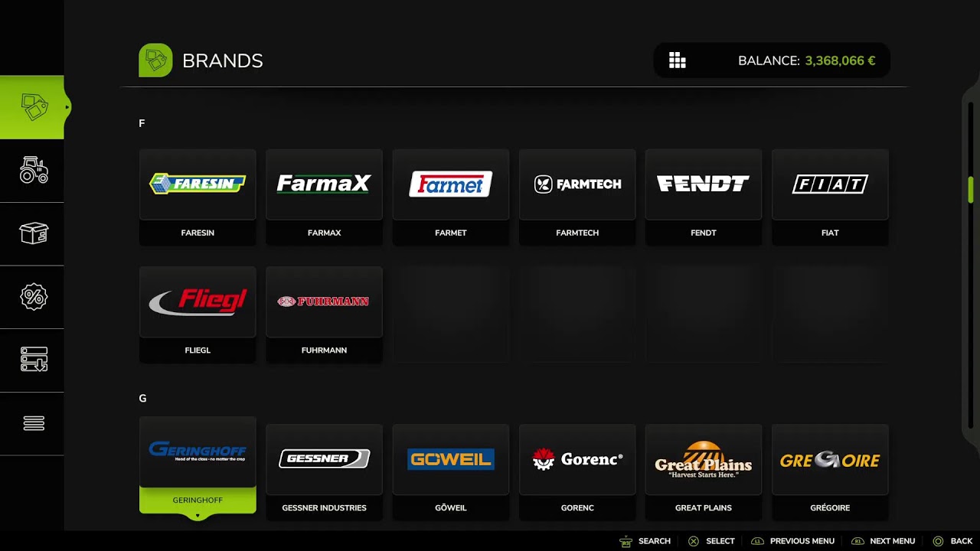The image size is (980, 551).
Task: Click the BRANDS page title
Action: click(223, 60)
